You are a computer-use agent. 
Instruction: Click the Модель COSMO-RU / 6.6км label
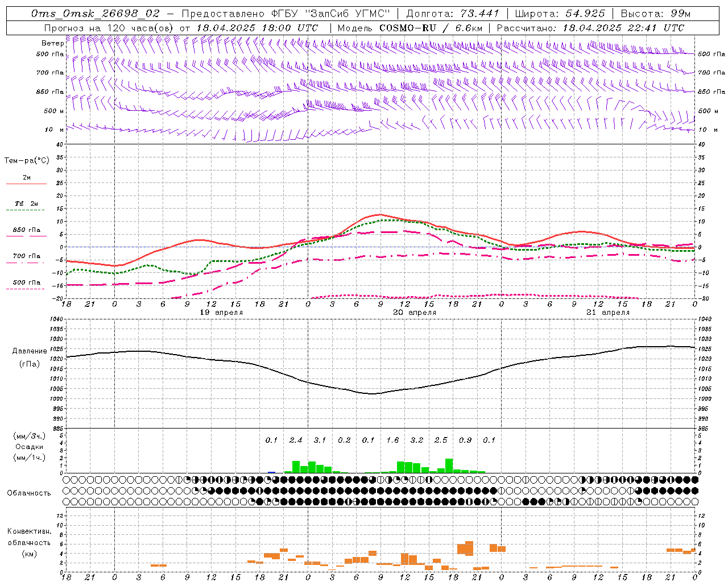tap(410, 28)
